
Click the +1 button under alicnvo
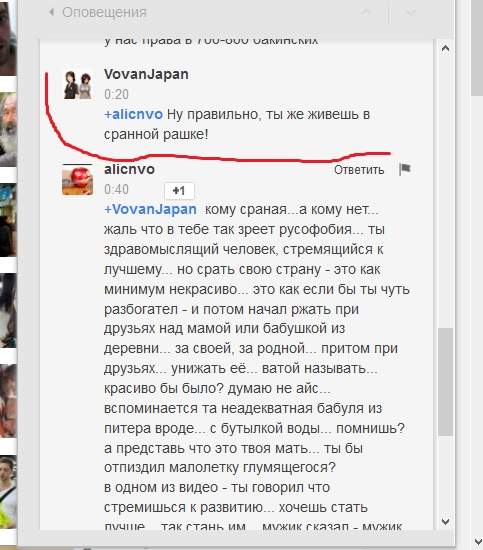tap(179, 190)
